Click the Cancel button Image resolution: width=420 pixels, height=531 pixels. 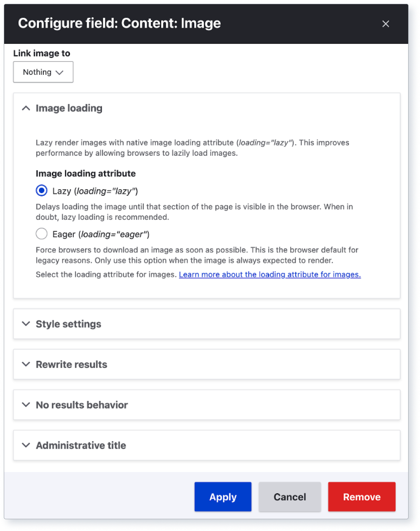[x=289, y=497]
